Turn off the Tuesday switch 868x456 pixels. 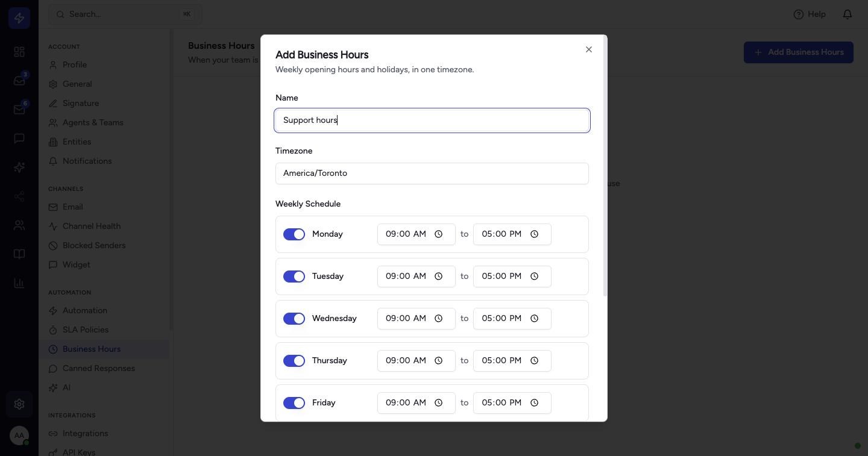(294, 276)
